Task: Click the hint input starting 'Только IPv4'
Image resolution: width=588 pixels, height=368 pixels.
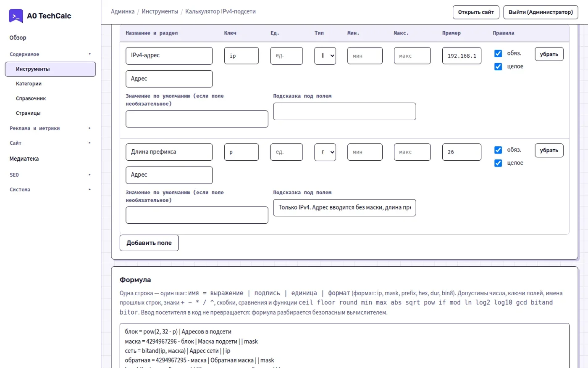Action: [344, 208]
